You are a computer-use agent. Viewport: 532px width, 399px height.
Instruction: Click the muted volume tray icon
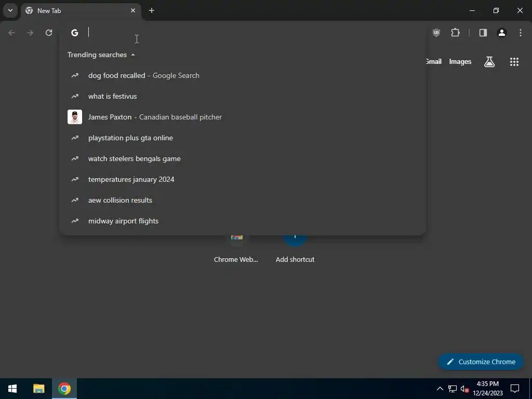click(464, 389)
